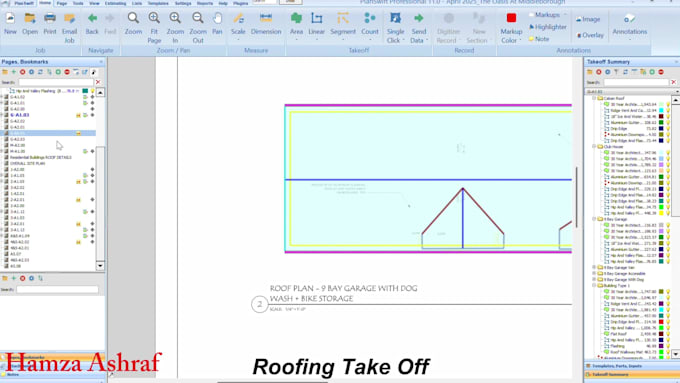Open the Templates ribbon tab
This screenshot has height=383, width=680.
[x=158, y=3]
